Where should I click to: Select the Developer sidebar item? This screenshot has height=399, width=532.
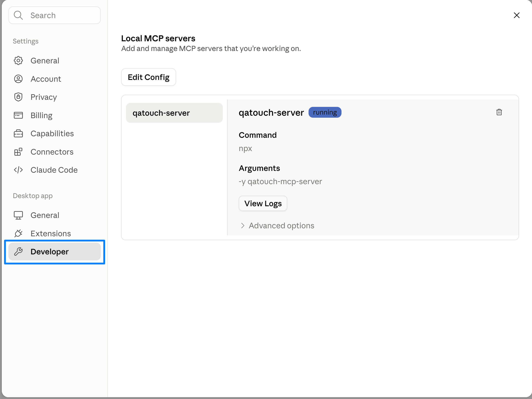(54, 252)
